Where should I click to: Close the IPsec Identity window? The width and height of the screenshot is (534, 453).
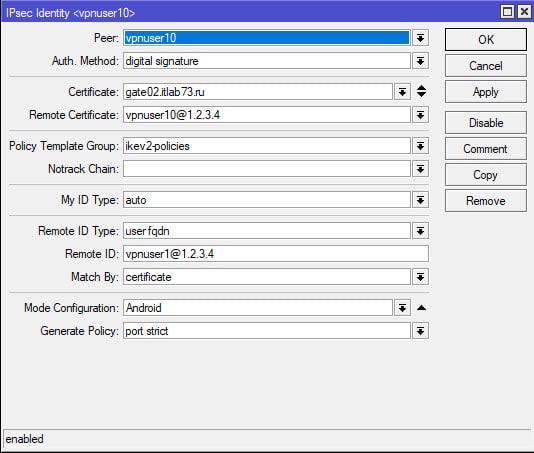pos(524,12)
